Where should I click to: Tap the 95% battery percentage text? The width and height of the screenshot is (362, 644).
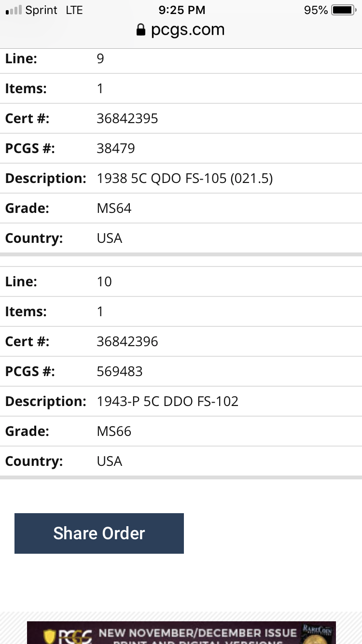click(x=316, y=10)
